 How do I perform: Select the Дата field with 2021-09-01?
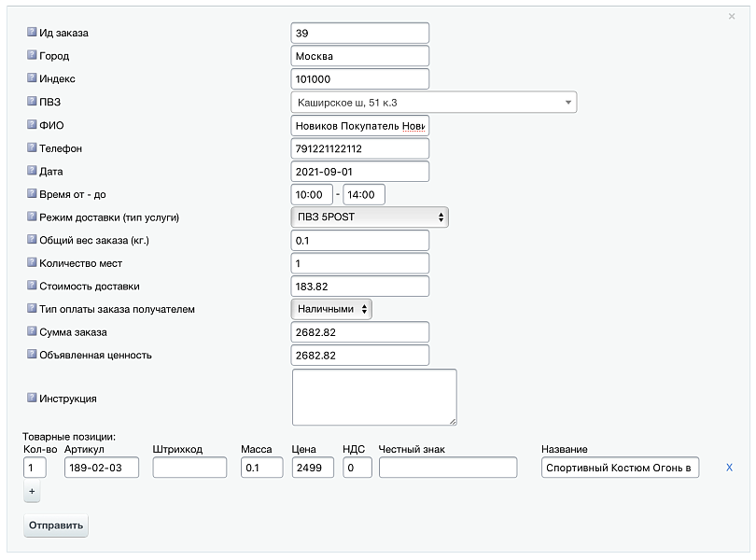360,172
